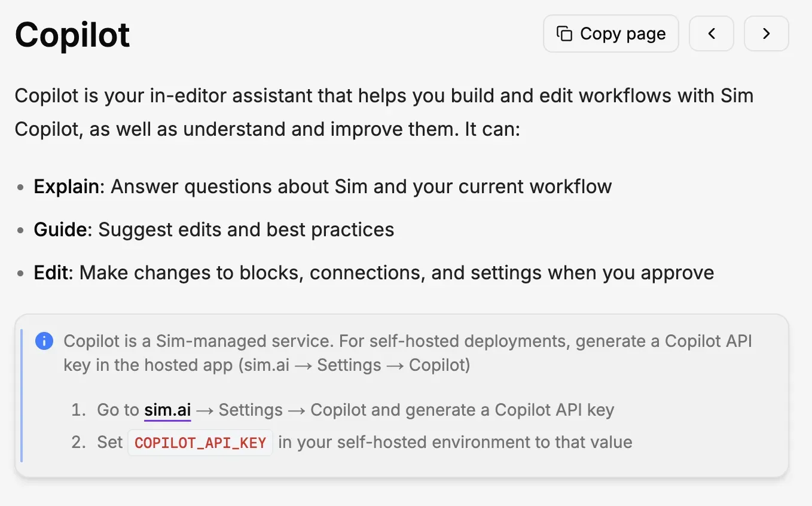Click the COPILOT_API_KEY code snippet
812x506 pixels.
pos(200,443)
